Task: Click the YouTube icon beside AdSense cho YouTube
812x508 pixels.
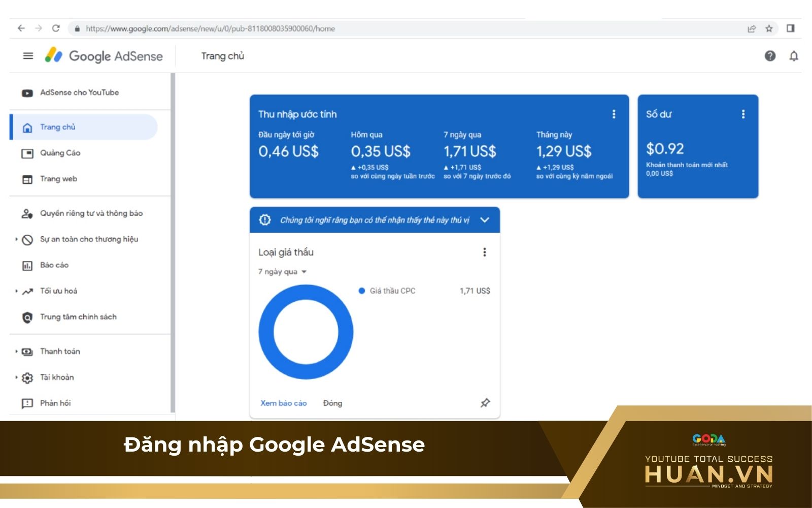Action: point(27,93)
